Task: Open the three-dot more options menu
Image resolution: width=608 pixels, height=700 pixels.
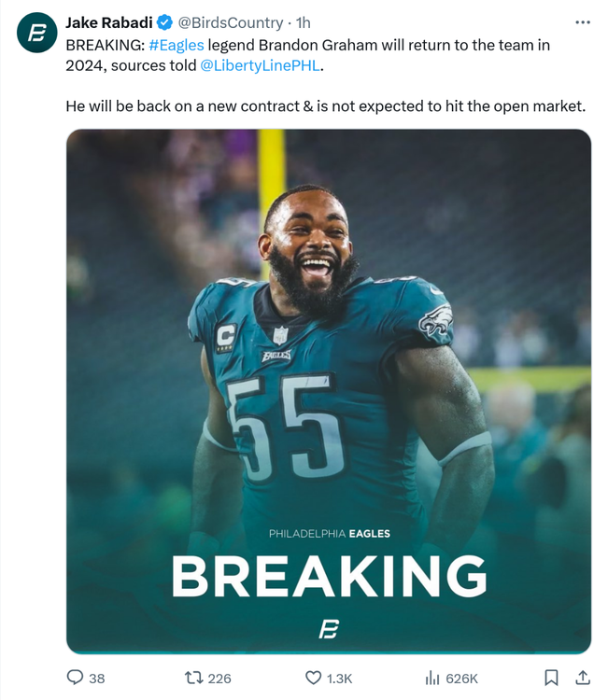Action: (x=583, y=22)
